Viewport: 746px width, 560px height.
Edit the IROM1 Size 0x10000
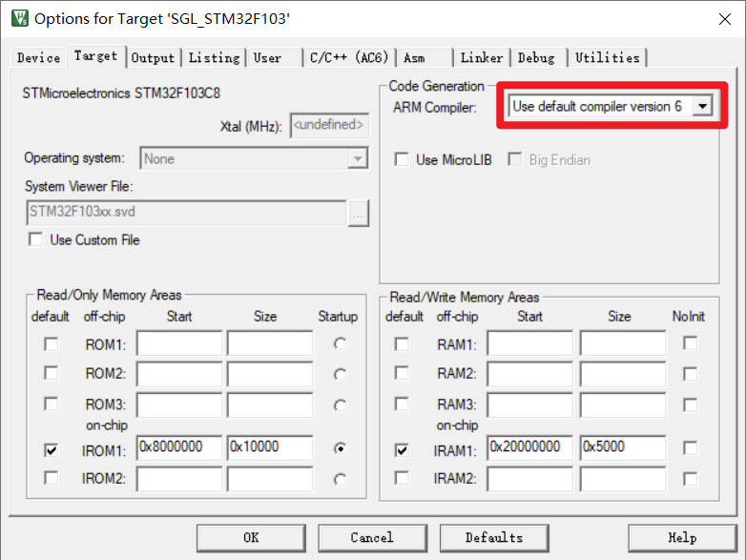click(x=270, y=447)
